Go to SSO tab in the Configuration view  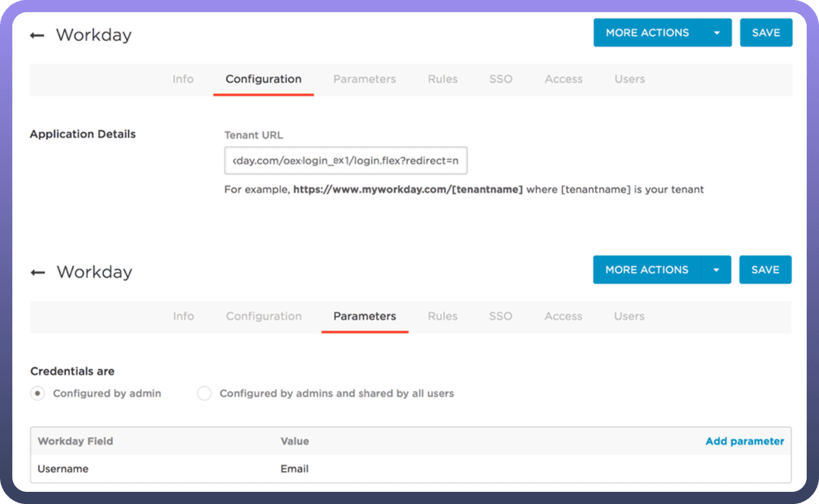click(x=500, y=79)
